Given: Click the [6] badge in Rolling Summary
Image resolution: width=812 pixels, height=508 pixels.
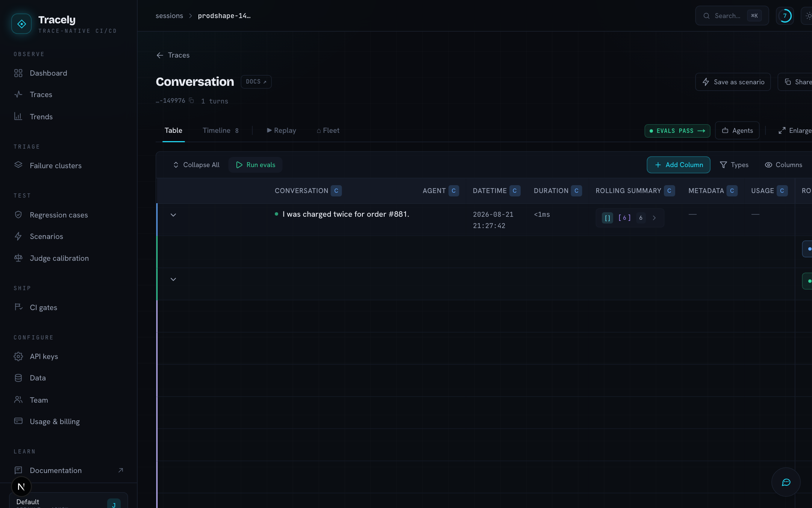Looking at the screenshot, I should coord(624,218).
